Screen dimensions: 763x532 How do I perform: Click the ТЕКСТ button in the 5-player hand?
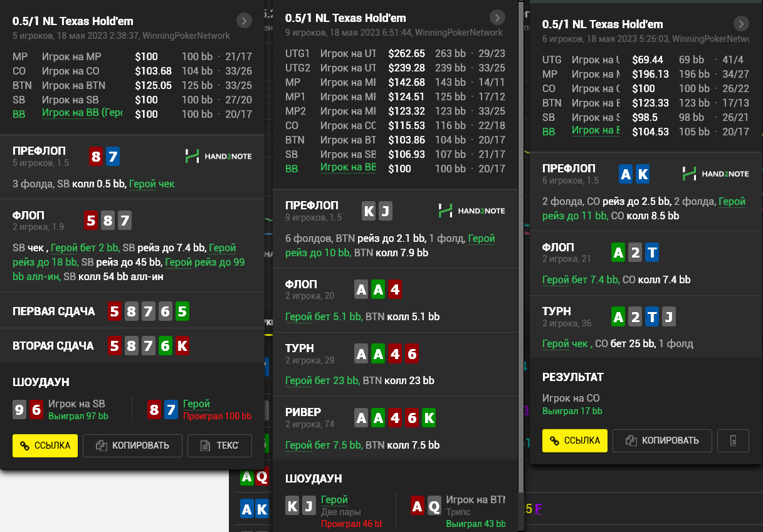click(x=219, y=446)
